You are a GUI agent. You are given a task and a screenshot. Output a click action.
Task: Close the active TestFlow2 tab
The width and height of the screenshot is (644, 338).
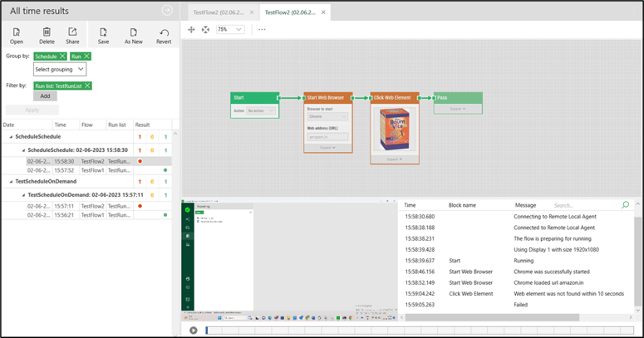(x=323, y=12)
